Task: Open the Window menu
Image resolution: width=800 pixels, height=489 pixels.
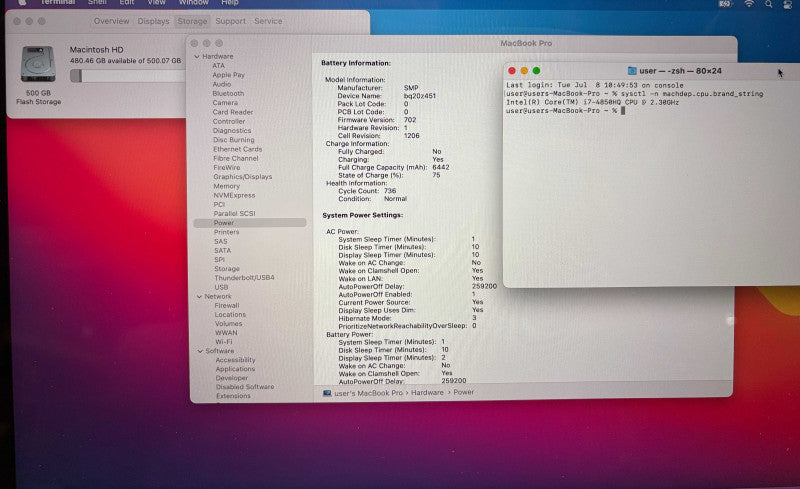Action: [193, 3]
